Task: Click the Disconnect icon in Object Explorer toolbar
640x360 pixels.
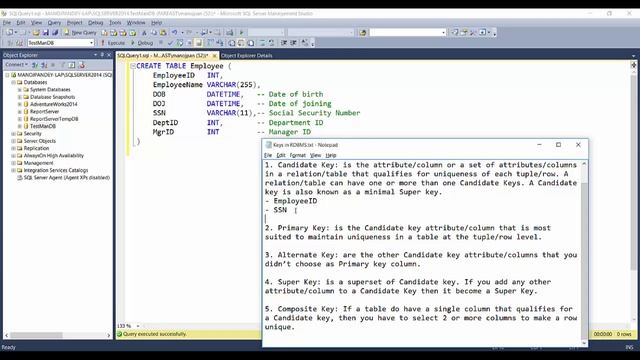Action: click(x=44, y=64)
